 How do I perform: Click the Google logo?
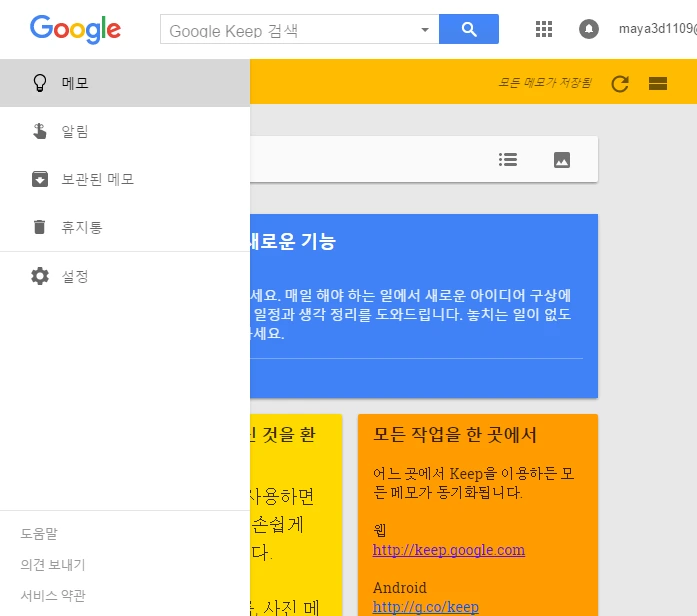coord(76,29)
